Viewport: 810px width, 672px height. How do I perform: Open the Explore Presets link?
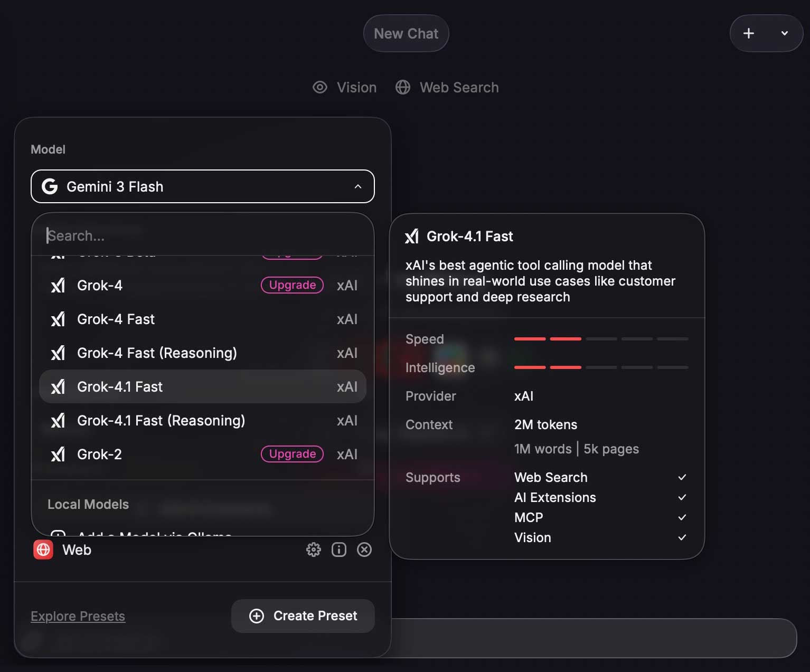(x=78, y=616)
